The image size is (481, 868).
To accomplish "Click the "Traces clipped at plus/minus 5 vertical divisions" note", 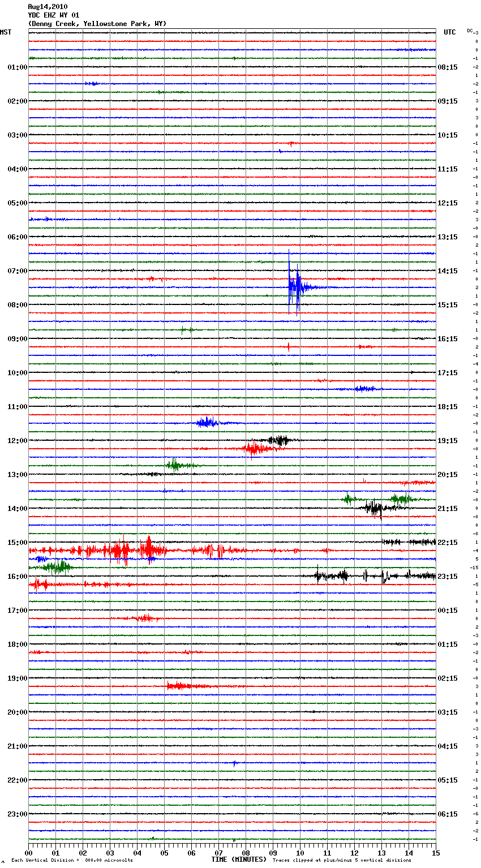I will pyautogui.click(x=342, y=861).
